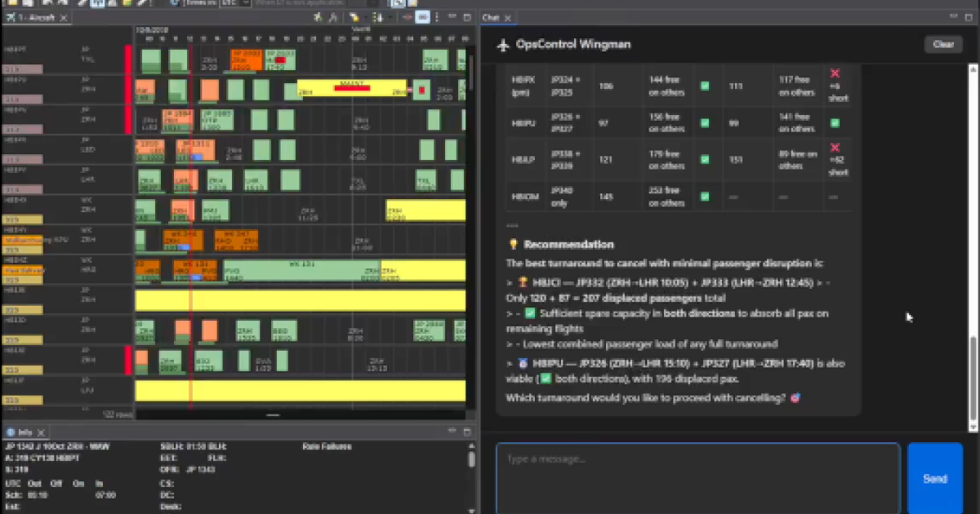Click the Info panel scroll-up arrow
Image resolution: width=980 pixels, height=514 pixels.
click(x=470, y=448)
